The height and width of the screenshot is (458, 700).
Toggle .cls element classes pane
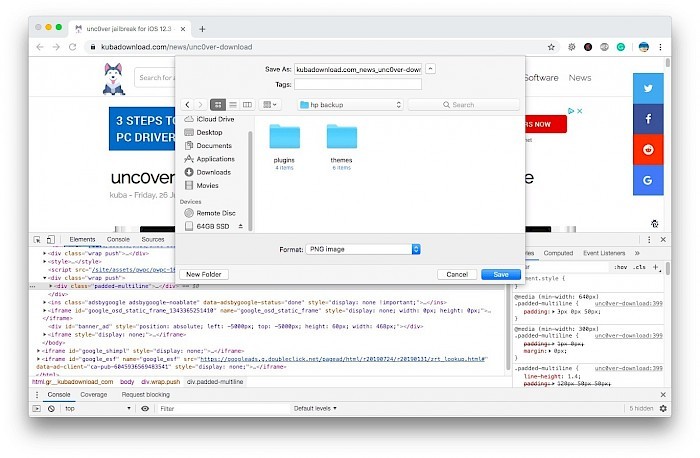point(639,267)
